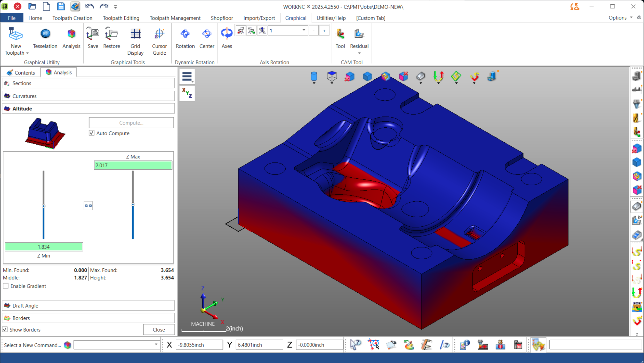Click the plus axis rotation button
Viewport: 644px width, 363px height.
point(324,31)
